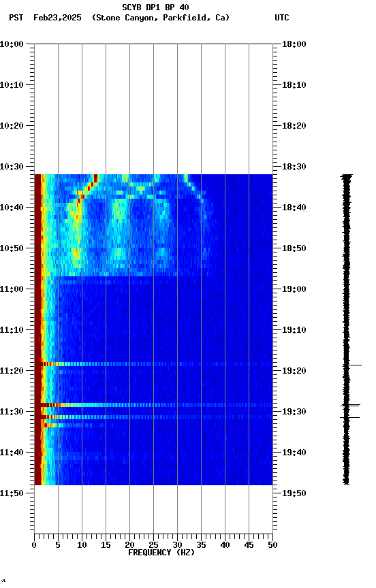Screen dimensions: 376x588
Task: Click the UTC '18:50' time label
Action: pyautogui.click(x=294, y=248)
